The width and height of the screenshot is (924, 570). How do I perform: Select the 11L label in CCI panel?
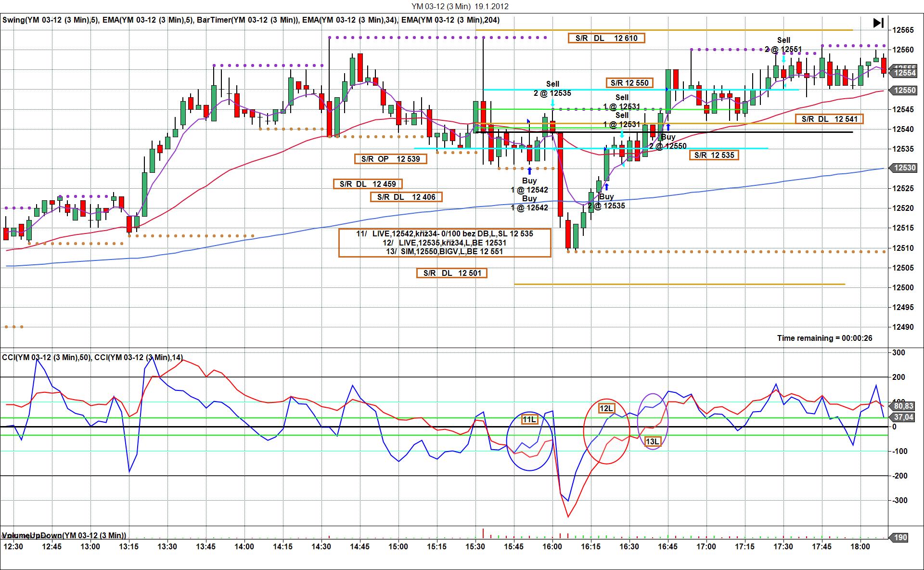[x=529, y=420]
